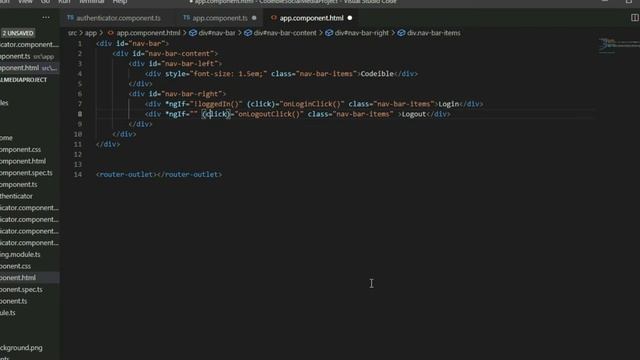Open the View menu

pos(25,2)
